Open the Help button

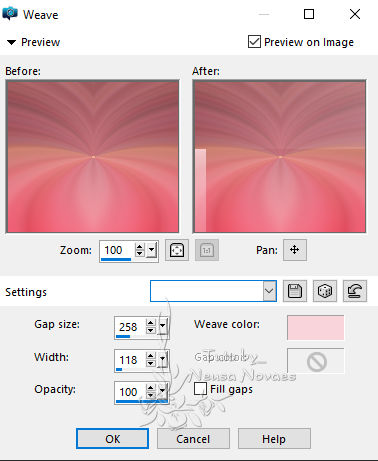coord(274,439)
